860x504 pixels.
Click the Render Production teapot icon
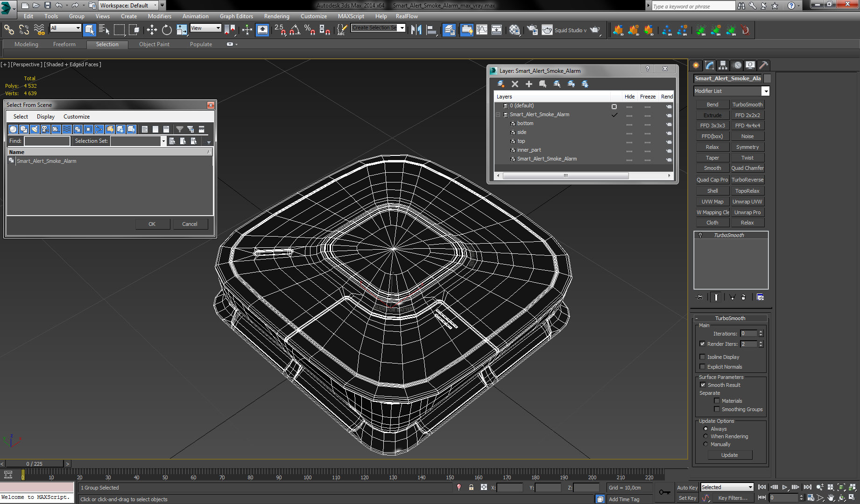595,30
